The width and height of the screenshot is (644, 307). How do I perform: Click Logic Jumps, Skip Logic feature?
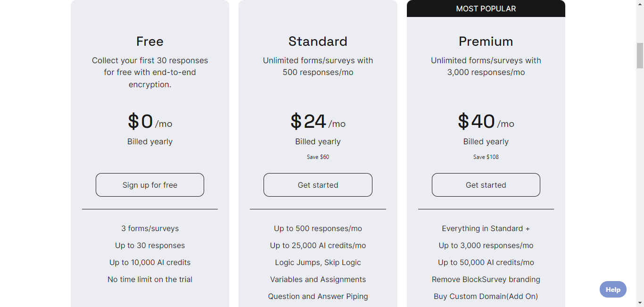[x=318, y=262]
